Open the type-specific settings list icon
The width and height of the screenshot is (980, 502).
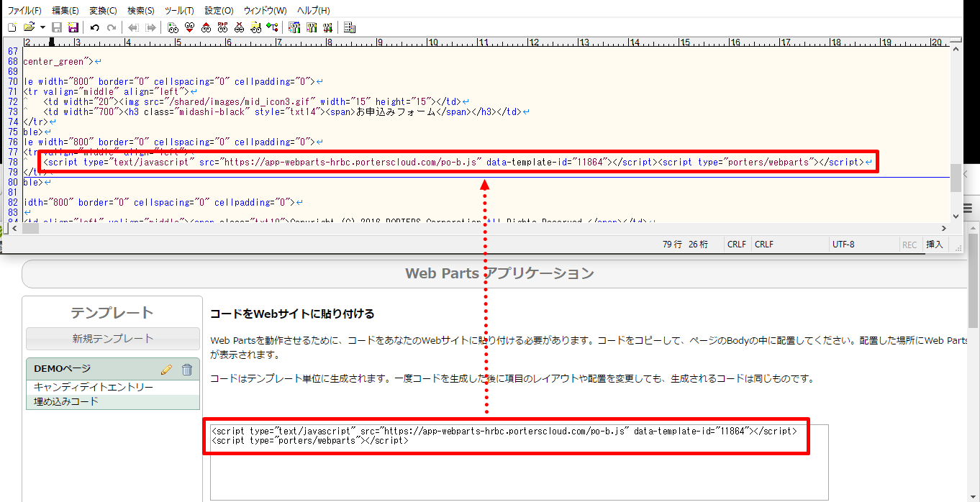(x=294, y=27)
